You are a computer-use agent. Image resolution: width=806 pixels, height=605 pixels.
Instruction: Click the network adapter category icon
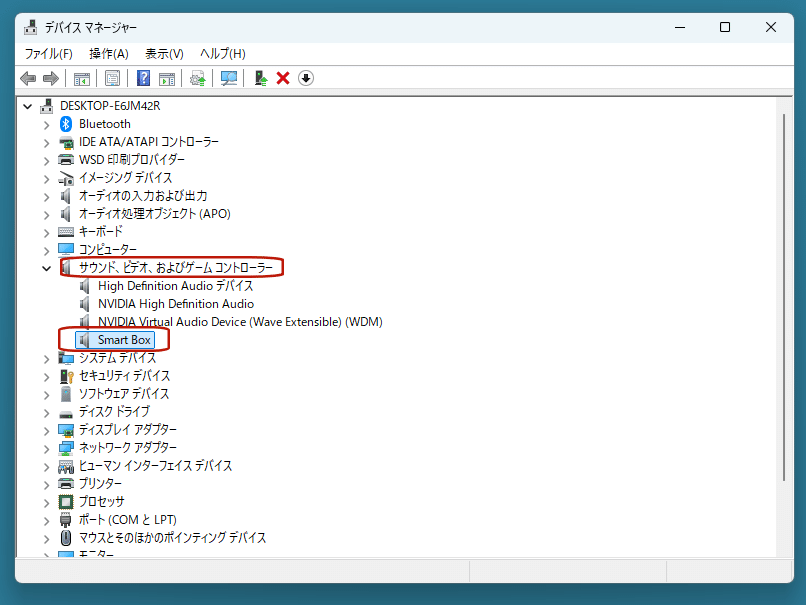coord(66,448)
